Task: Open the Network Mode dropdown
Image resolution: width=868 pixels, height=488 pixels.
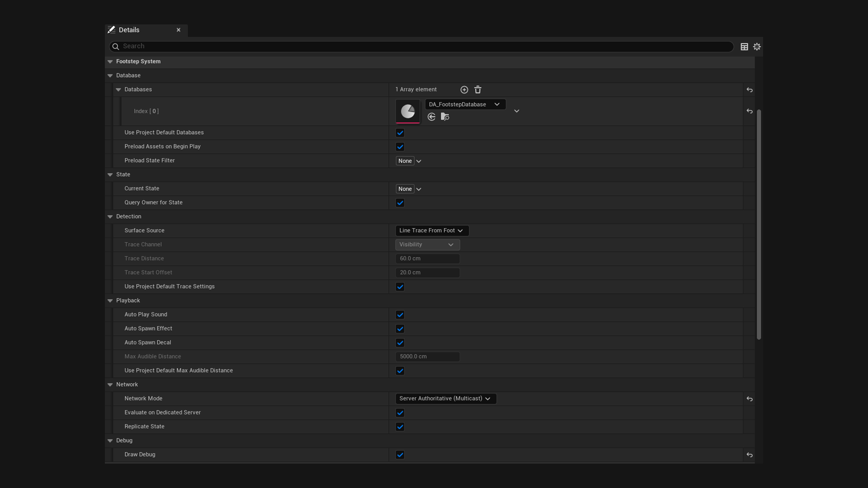Action: 446,399
